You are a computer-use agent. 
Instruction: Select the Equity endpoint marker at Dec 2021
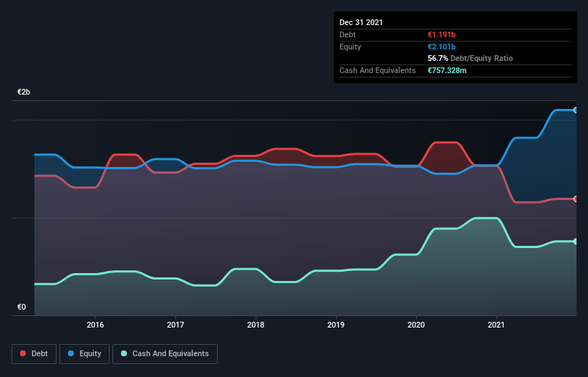[576, 110]
